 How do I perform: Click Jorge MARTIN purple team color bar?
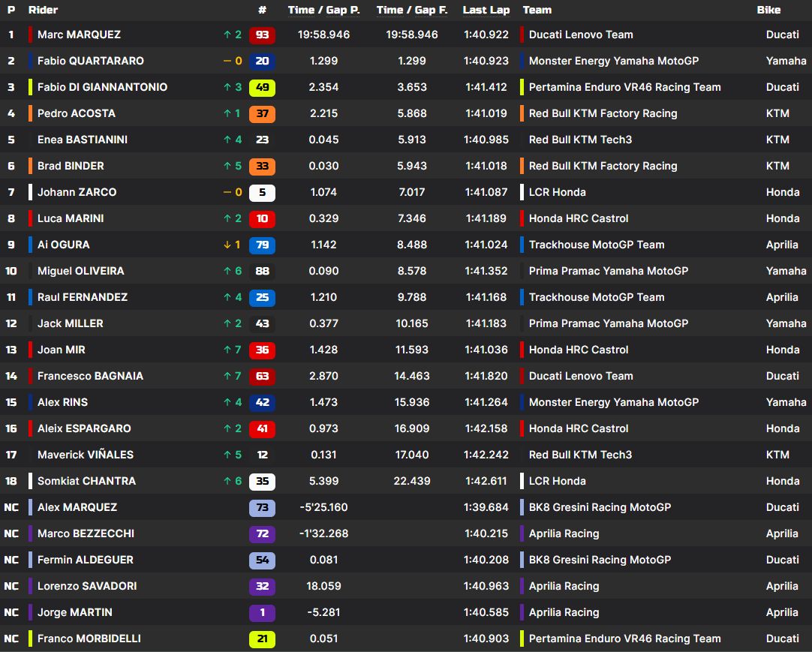coord(30,613)
